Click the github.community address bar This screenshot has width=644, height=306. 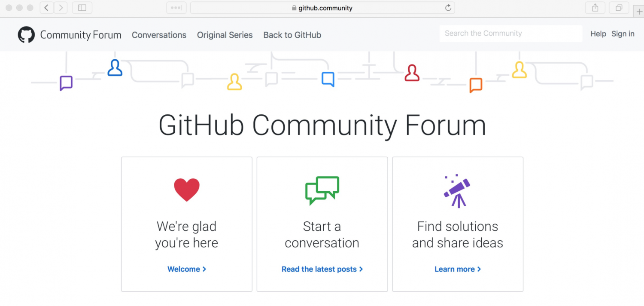point(322,8)
